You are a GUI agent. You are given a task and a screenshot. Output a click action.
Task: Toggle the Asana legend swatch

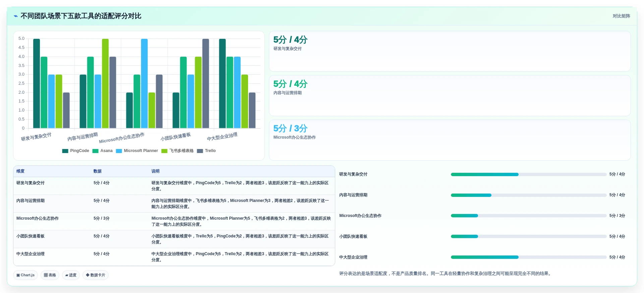coord(95,151)
